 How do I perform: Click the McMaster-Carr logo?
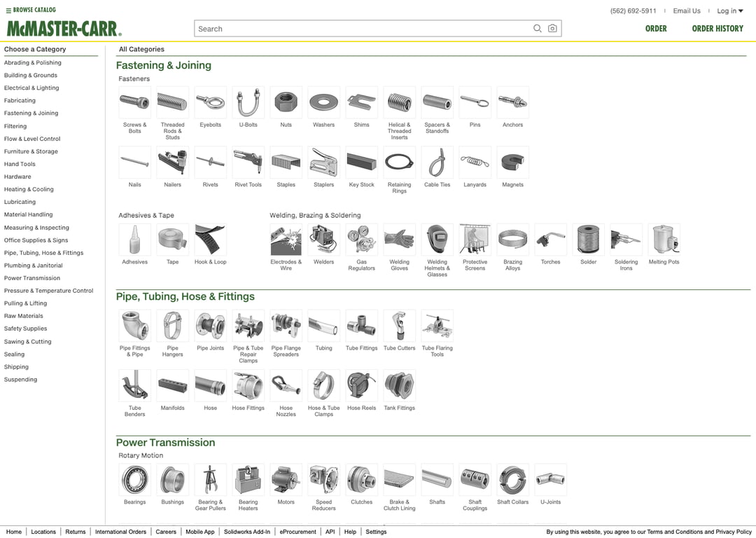tap(64, 29)
